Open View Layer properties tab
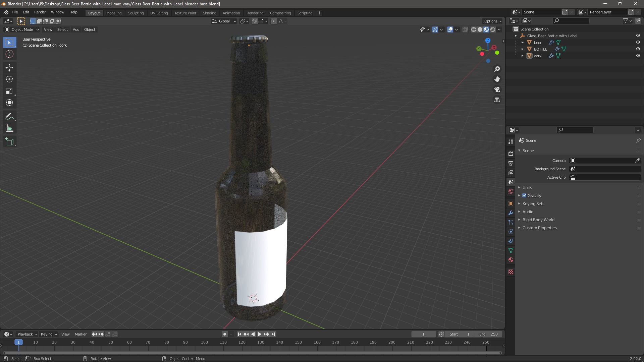This screenshot has width=644, height=362. pos(511,172)
